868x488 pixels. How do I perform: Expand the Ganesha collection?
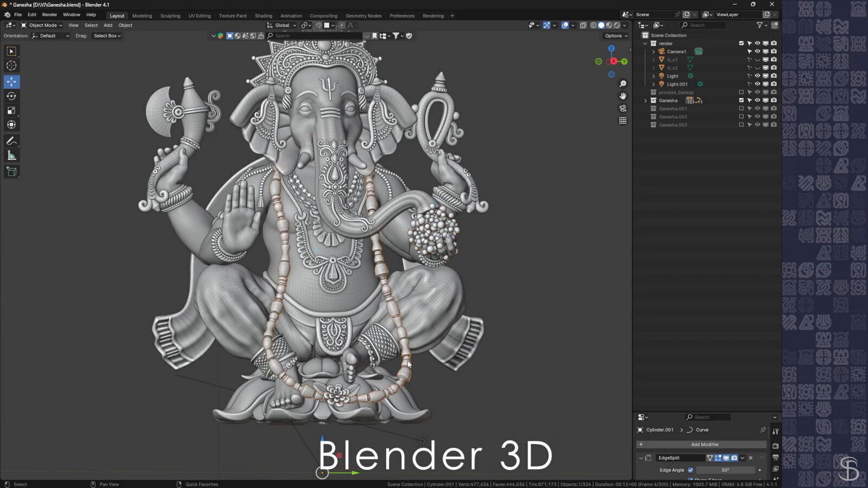click(645, 100)
